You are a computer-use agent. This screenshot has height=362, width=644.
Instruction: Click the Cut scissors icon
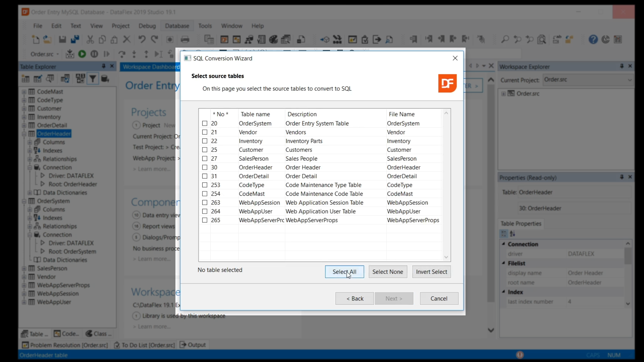point(90,40)
